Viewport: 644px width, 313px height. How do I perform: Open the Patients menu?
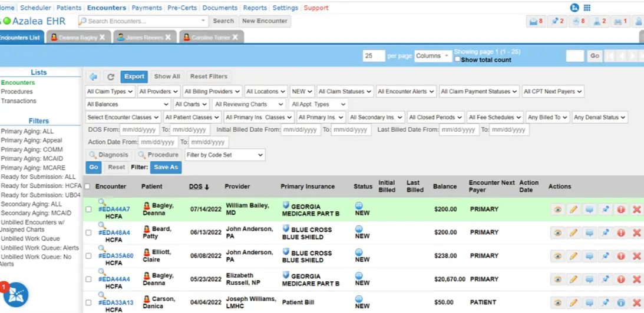69,8
